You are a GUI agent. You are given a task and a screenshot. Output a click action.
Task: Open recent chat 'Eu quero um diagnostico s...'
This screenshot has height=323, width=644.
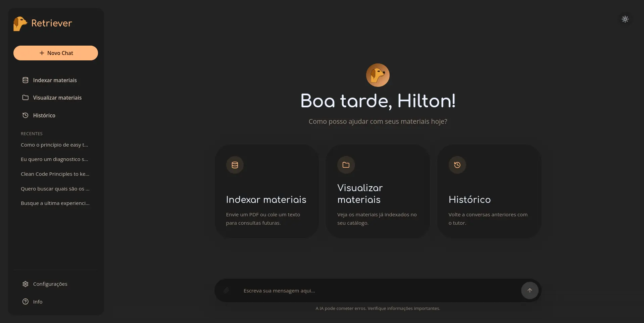coord(54,159)
